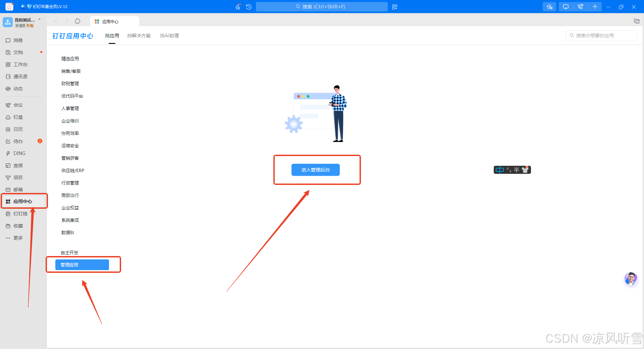The width and height of the screenshot is (644, 349).
Task: Click the plus icon in title bar
Action: pos(595,7)
